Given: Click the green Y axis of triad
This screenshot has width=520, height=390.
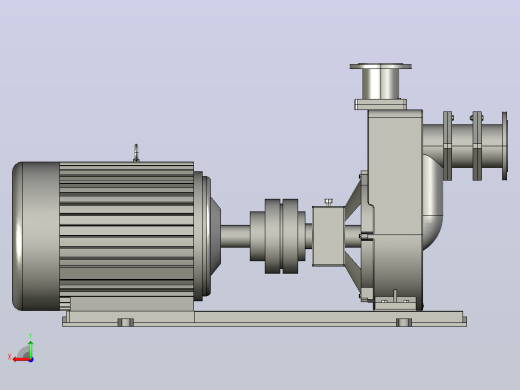Looking at the screenshot, I should (x=31, y=349).
